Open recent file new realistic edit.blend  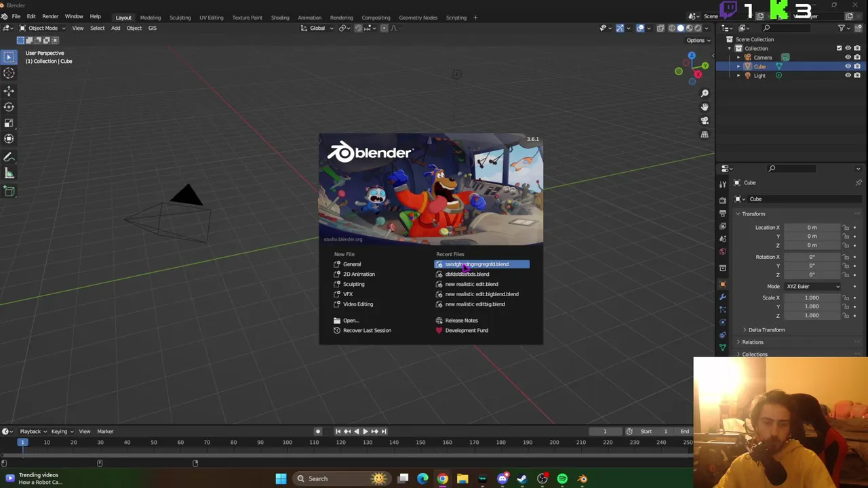(481, 284)
